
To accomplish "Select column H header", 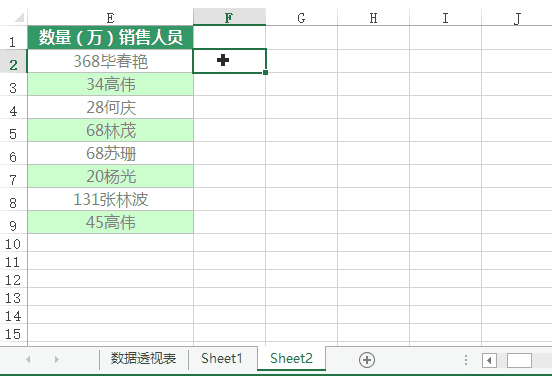I will coord(374,17).
